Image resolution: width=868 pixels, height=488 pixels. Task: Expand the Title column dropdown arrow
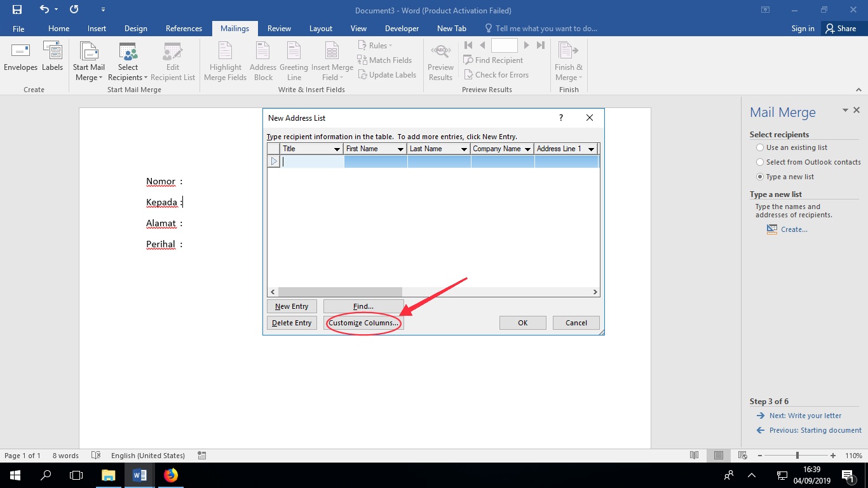coord(337,149)
